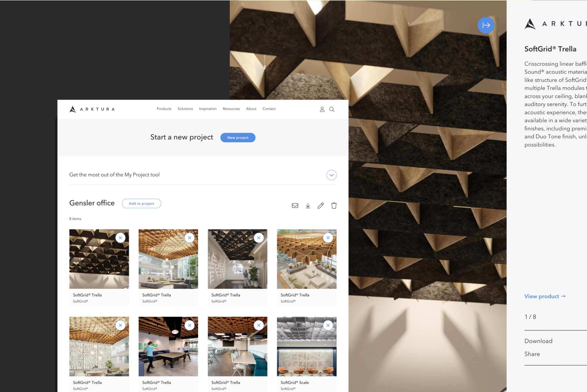587x392 pixels.
Task: Open the search magnifier icon
Action: (332, 109)
